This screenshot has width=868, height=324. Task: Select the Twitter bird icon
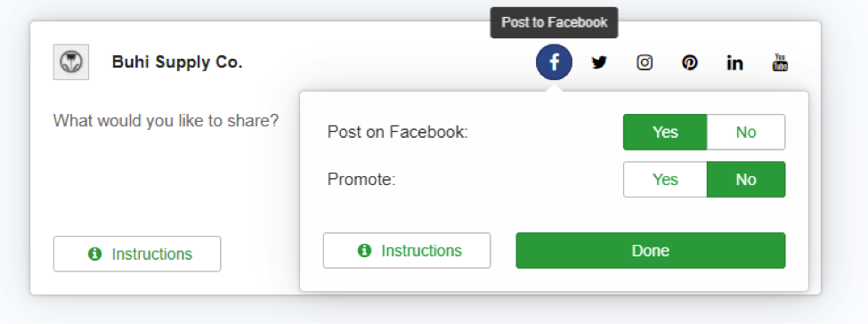599,62
